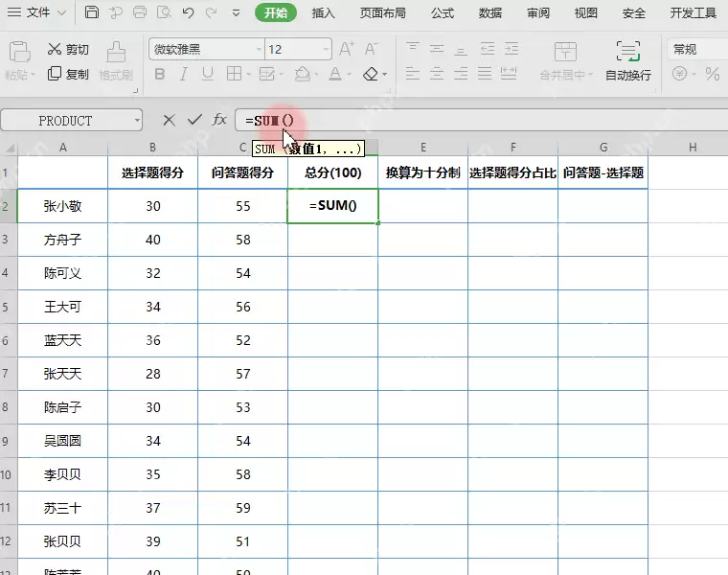
Task: Click the Paste clipboard icon
Action: pos(19,52)
